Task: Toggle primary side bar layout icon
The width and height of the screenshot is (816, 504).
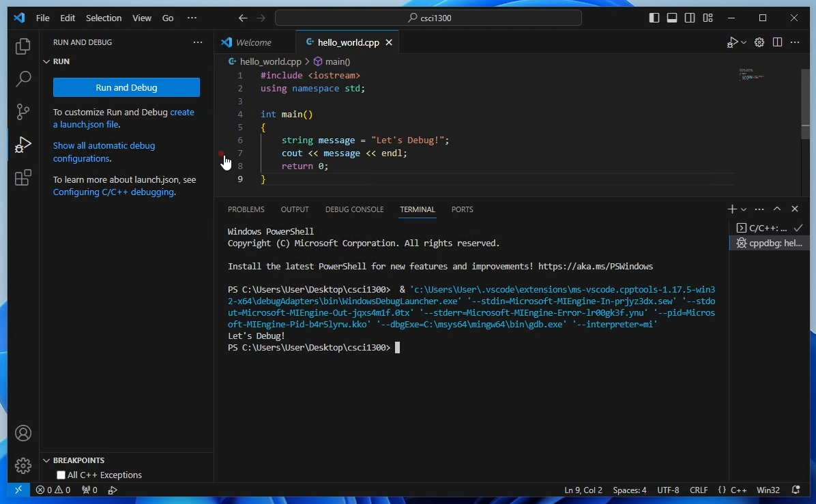Action: coord(654,18)
